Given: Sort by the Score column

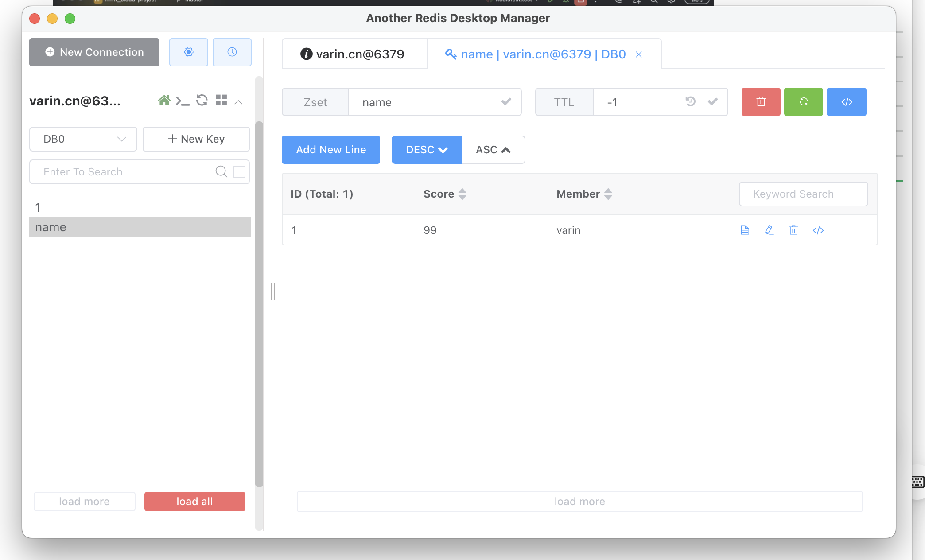Looking at the screenshot, I should click(x=462, y=194).
